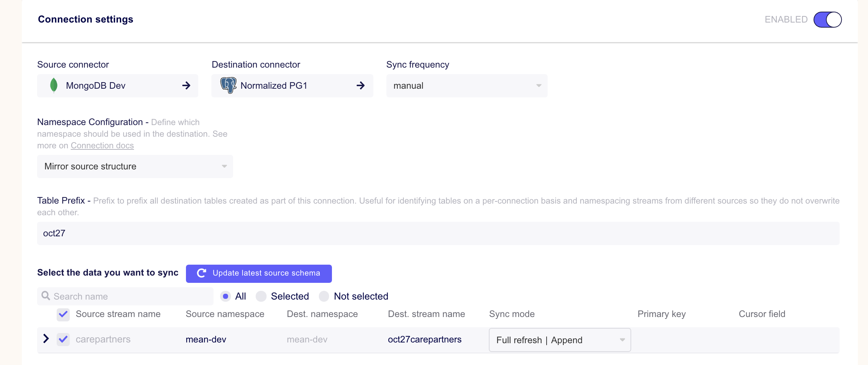Open the Sync frequency dropdown
The width and height of the screenshot is (868, 365).
tap(467, 86)
